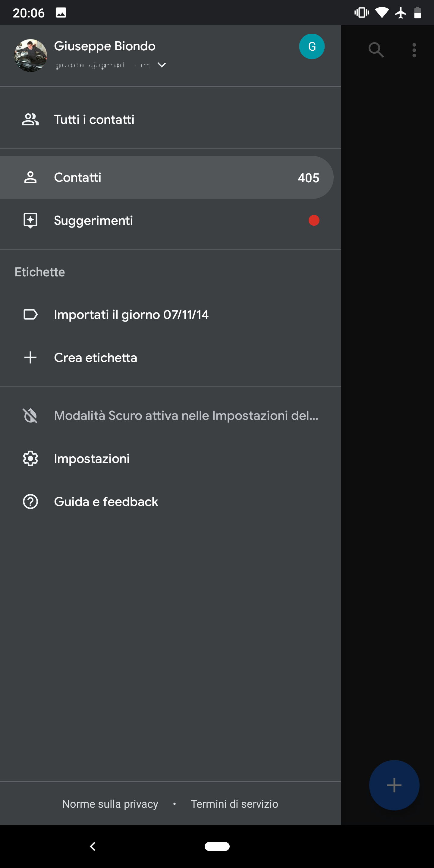The image size is (434, 868).
Task: Tap the red Suggerimenti notification dot
Action: [314, 220]
